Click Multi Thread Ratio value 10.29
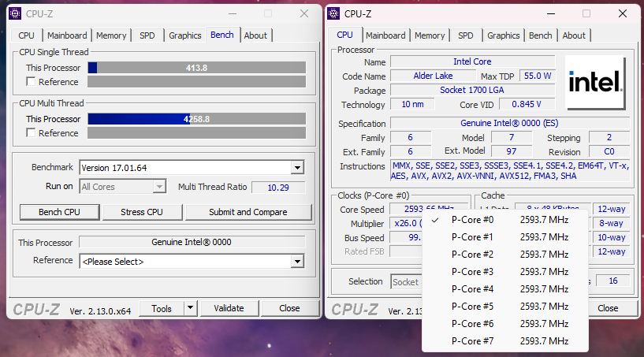This screenshot has height=357, width=644. click(x=278, y=188)
